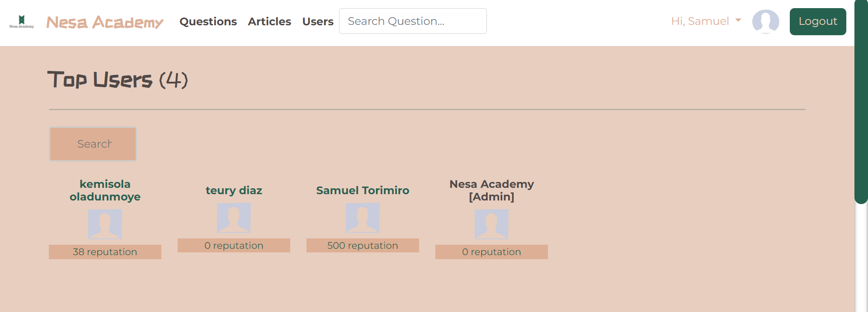Screen dimensions: 868x312
Task: Open kemisola oladunmoye's profile link
Action: [105, 190]
